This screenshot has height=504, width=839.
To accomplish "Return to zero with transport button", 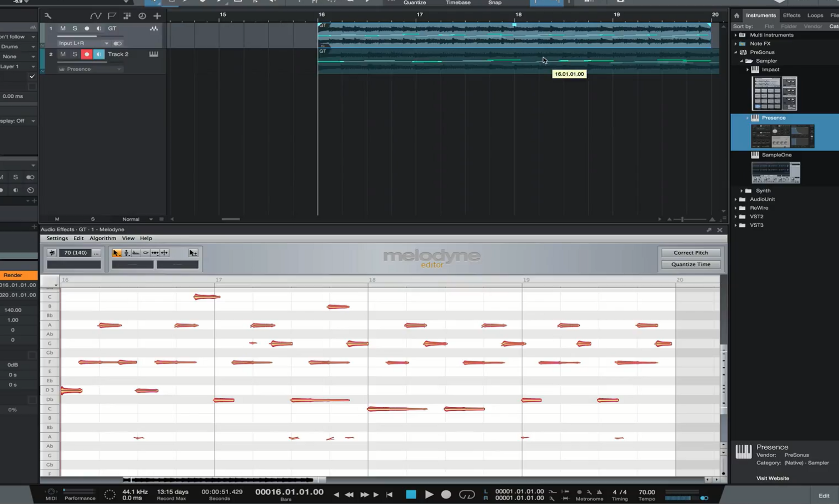I will [390, 495].
